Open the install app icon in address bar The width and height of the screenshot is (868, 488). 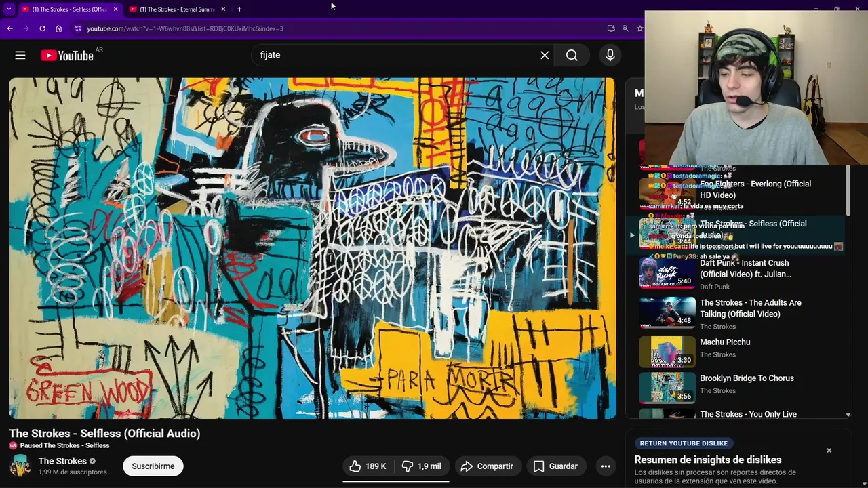coord(611,28)
